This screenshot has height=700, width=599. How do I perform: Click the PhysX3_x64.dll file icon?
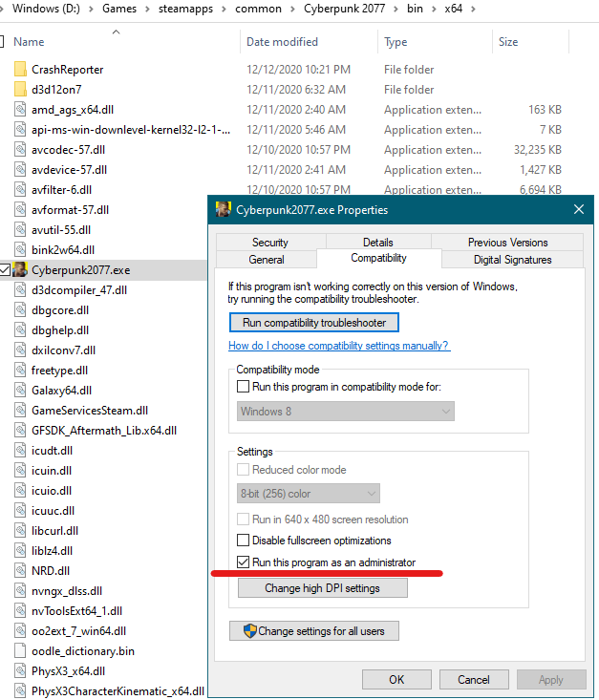coord(20,671)
